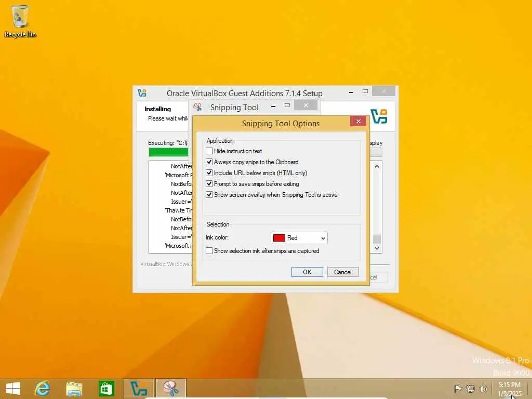The width and height of the screenshot is (532, 399).
Task: Minimize the VirtualBox Setup window
Action: (x=351, y=92)
